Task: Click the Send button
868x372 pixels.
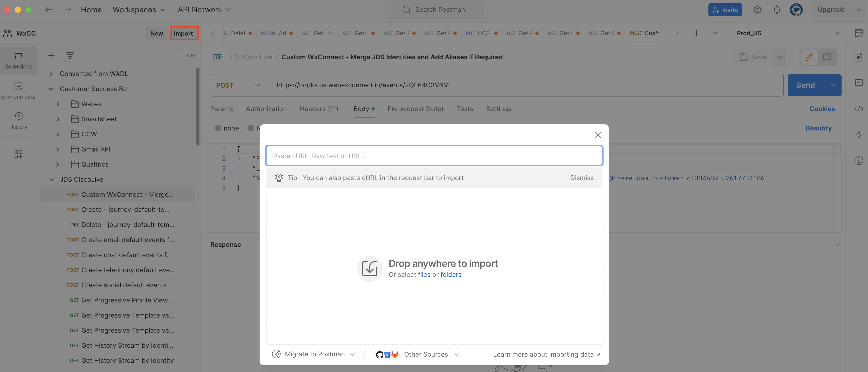Action: click(805, 85)
